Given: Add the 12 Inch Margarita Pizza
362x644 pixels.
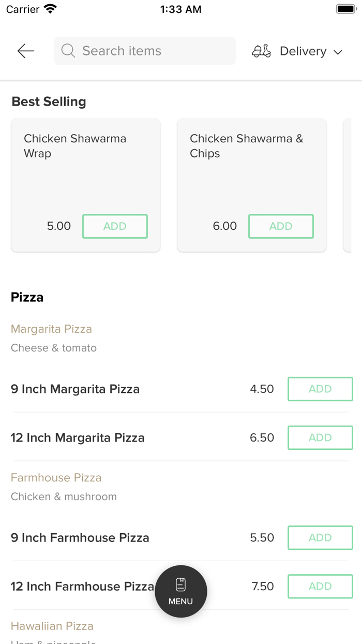Looking at the screenshot, I should coord(320,437).
